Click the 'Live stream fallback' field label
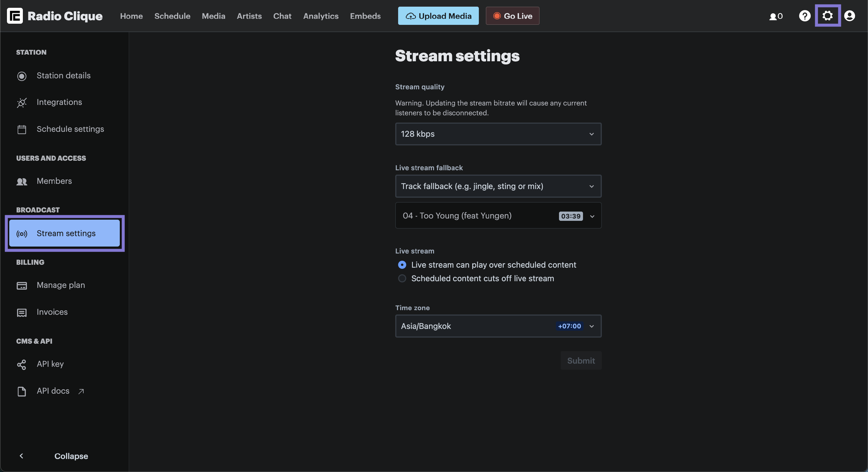 [x=429, y=168]
